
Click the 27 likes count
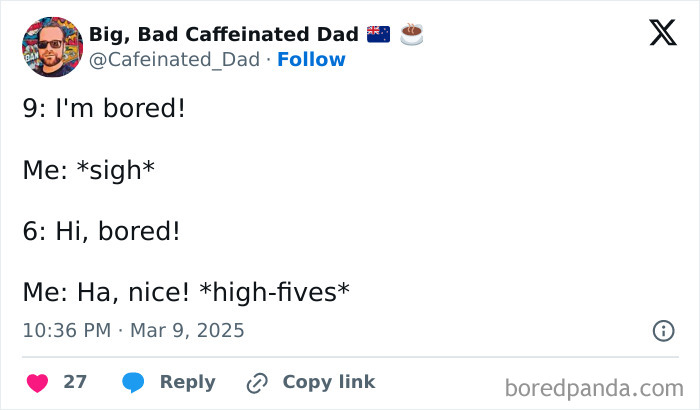click(75, 382)
